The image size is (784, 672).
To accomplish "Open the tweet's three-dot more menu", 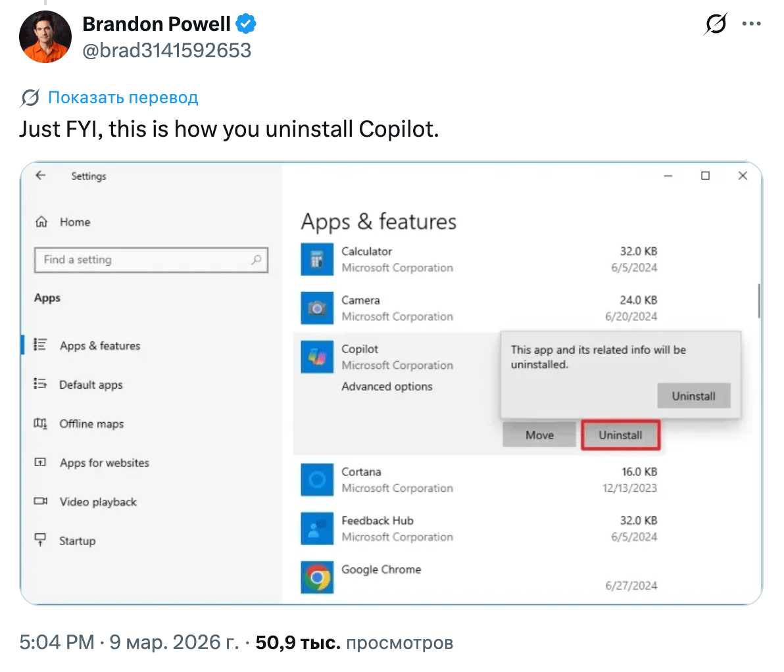I will coord(751,24).
